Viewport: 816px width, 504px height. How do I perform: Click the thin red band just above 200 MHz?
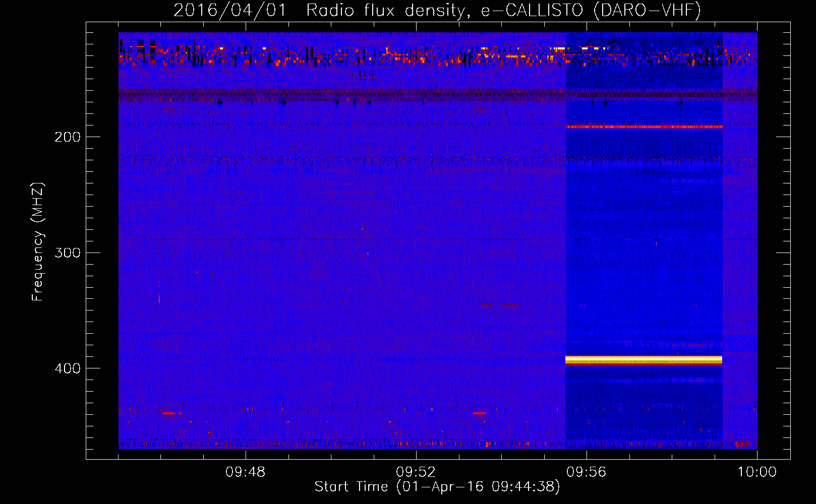[644, 127]
